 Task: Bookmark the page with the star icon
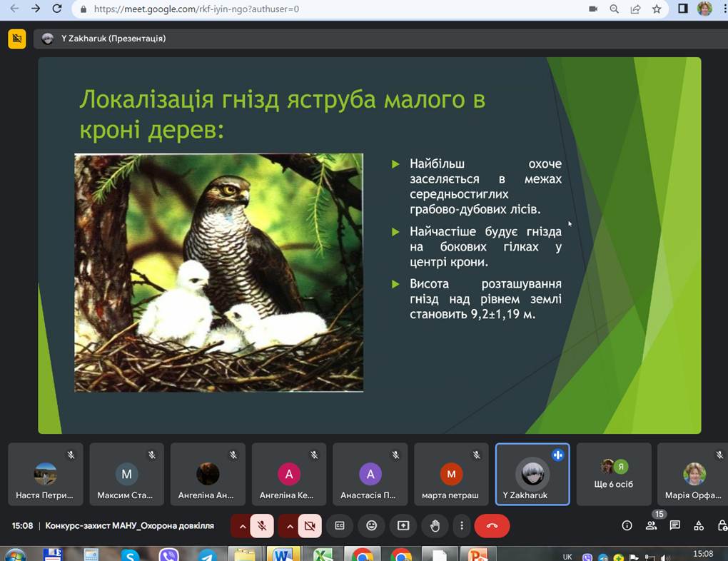pyautogui.click(x=654, y=9)
